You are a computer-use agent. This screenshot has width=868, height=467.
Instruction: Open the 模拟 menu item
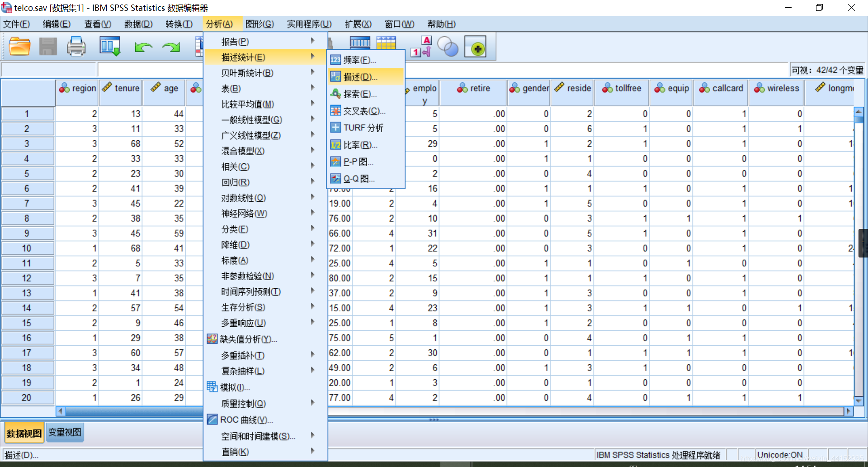265,387
